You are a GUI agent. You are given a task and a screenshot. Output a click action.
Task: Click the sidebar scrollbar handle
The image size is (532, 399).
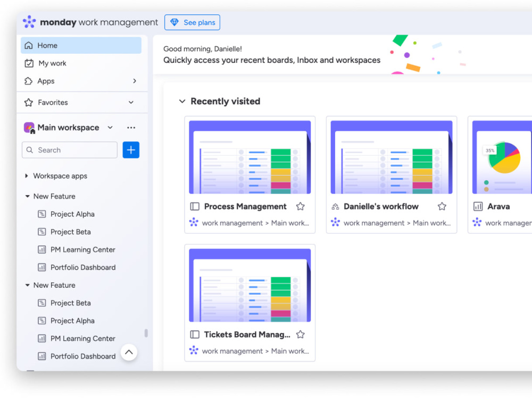[146, 333]
